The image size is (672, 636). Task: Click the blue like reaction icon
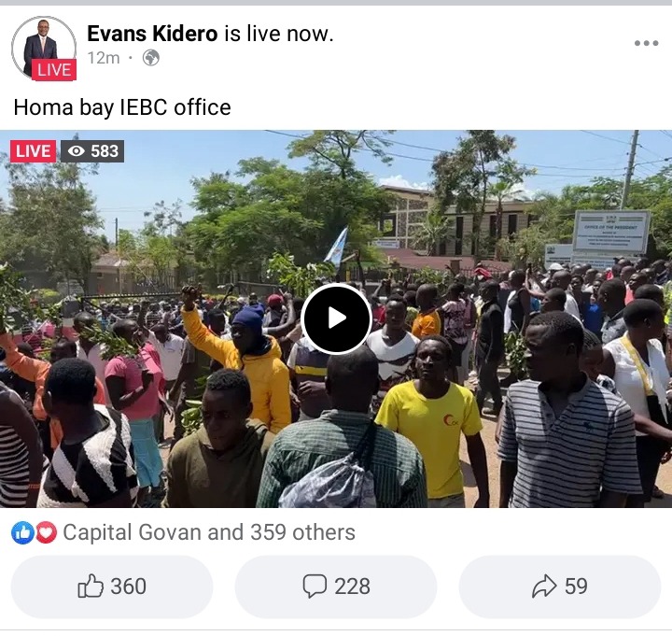[x=22, y=532]
